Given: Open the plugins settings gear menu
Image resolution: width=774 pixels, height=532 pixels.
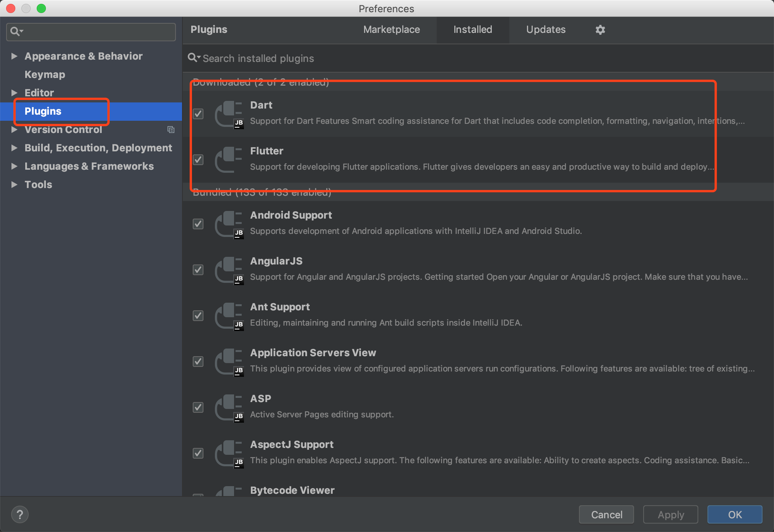Looking at the screenshot, I should (600, 30).
